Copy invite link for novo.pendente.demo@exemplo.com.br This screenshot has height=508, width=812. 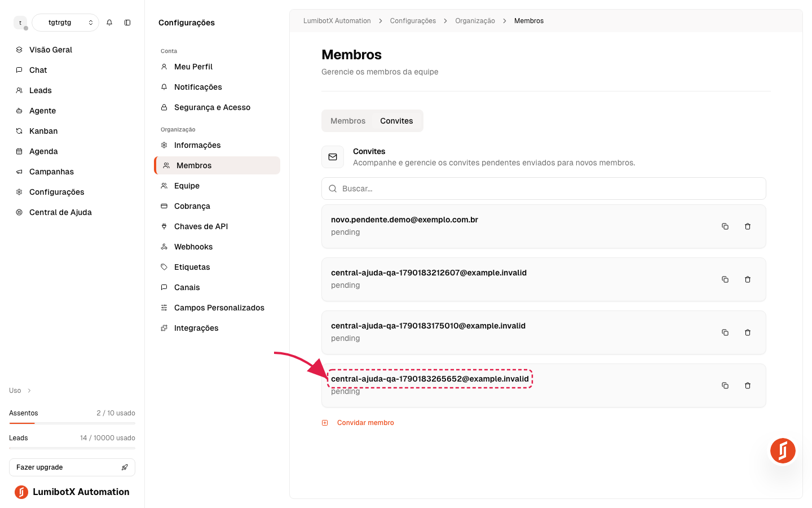[725, 226]
